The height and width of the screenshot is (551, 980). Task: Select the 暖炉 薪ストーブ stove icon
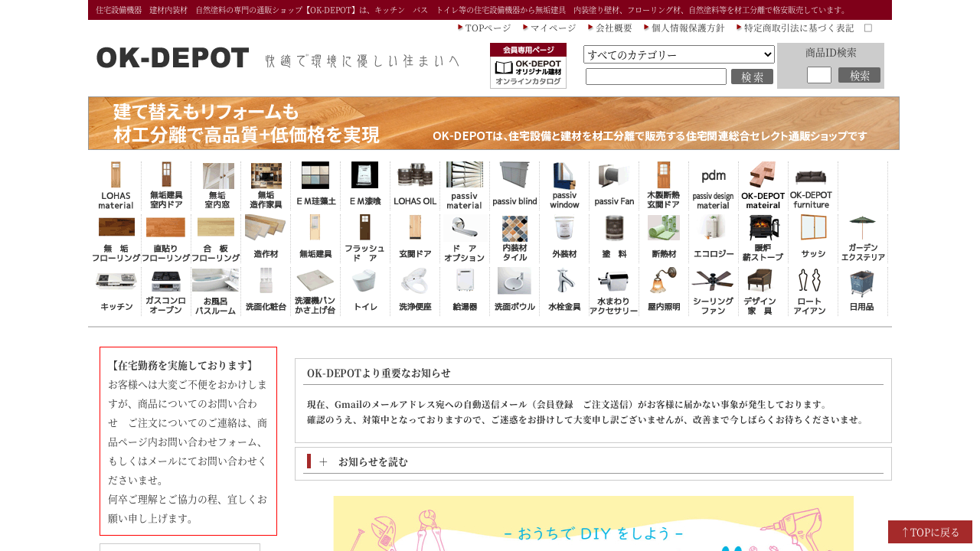tap(763, 239)
